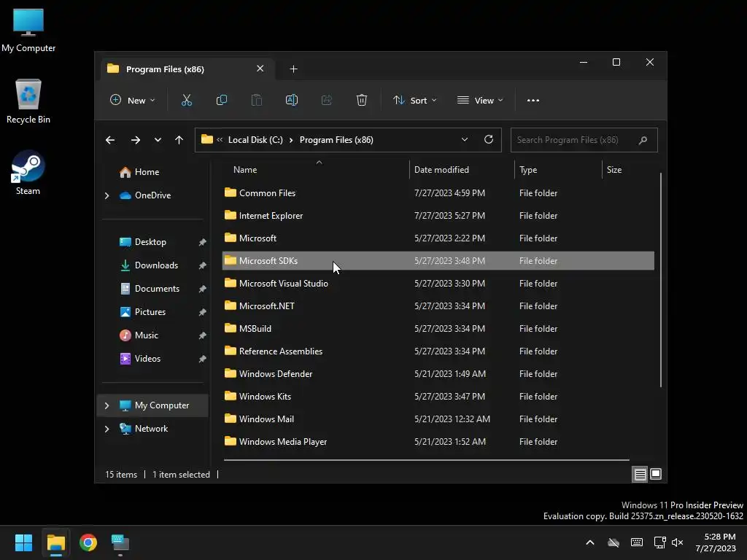
Task: Click the touch keyboard tray icon
Action: point(636,542)
